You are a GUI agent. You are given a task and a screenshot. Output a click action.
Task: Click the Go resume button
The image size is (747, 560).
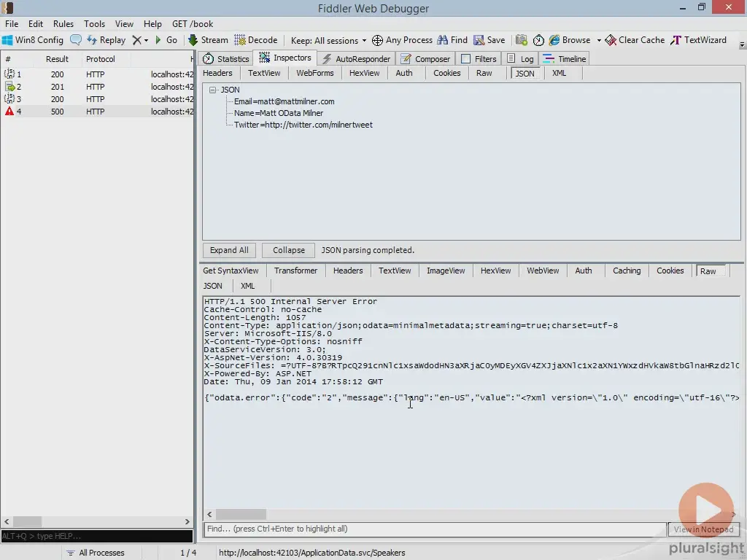click(x=166, y=40)
